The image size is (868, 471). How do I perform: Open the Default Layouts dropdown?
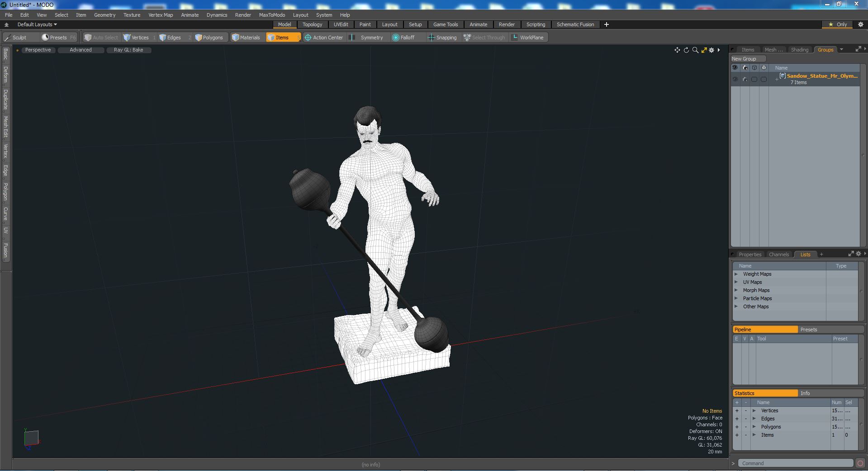[37, 24]
